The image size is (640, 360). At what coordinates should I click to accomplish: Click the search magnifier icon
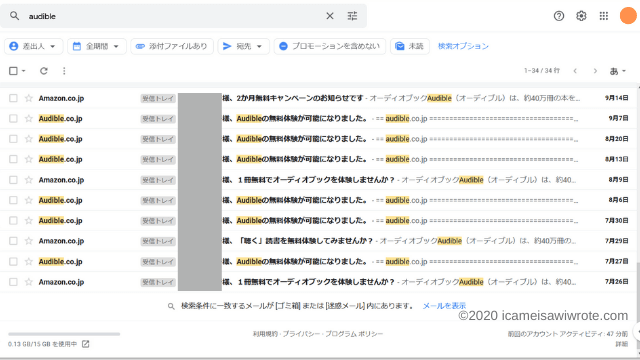click(x=14, y=16)
